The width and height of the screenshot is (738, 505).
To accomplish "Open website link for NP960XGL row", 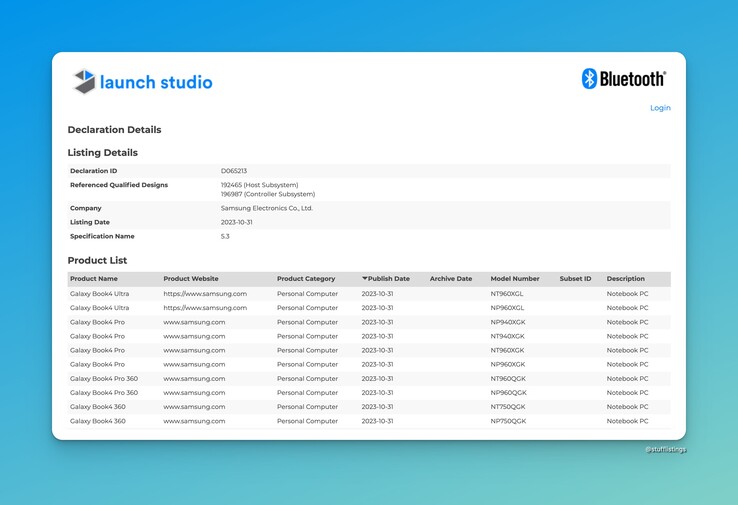I will (x=205, y=308).
